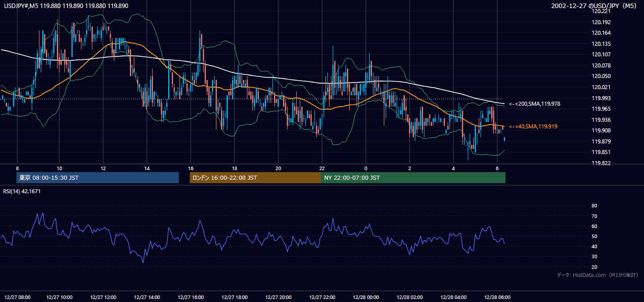Click price axis label 120.021
644x302 pixels.
point(601,87)
